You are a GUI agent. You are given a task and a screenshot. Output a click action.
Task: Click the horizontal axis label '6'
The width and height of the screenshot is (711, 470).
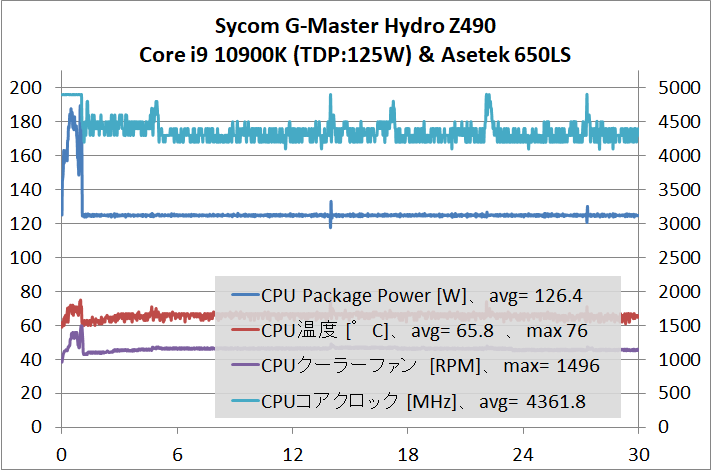(177, 455)
